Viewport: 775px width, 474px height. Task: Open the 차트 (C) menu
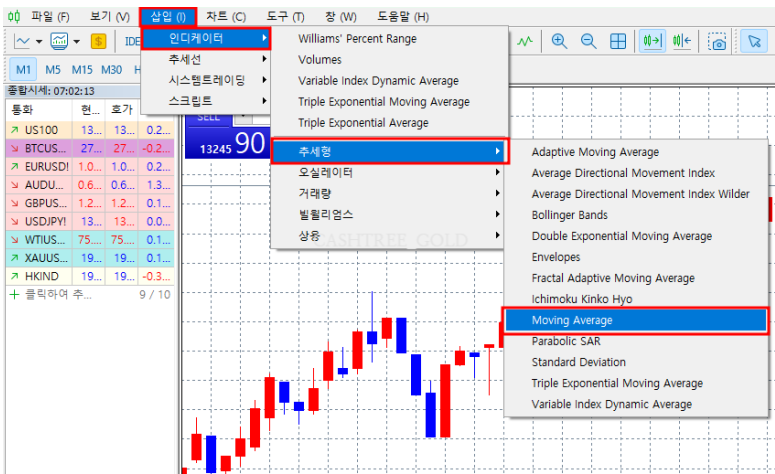click(226, 17)
